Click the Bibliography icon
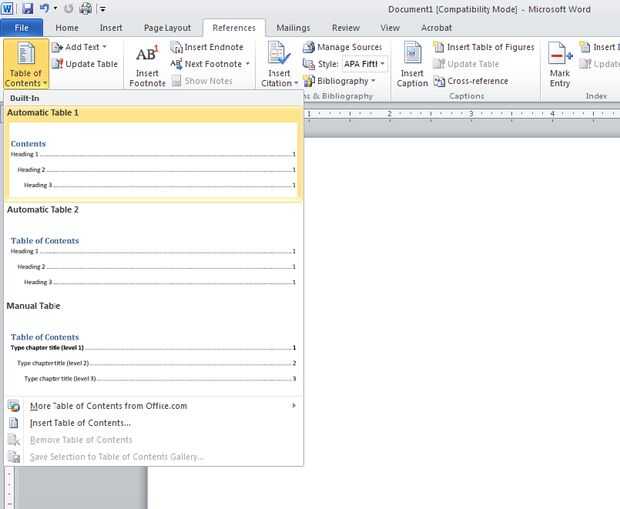Viewport: 620px width, 509px height. pos(309,81)
